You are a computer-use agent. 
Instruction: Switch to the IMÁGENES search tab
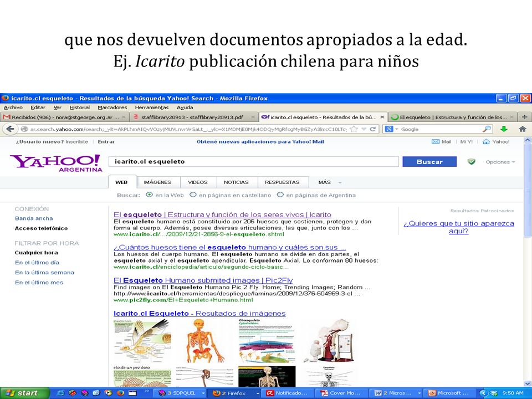click(x=157, y=182)
